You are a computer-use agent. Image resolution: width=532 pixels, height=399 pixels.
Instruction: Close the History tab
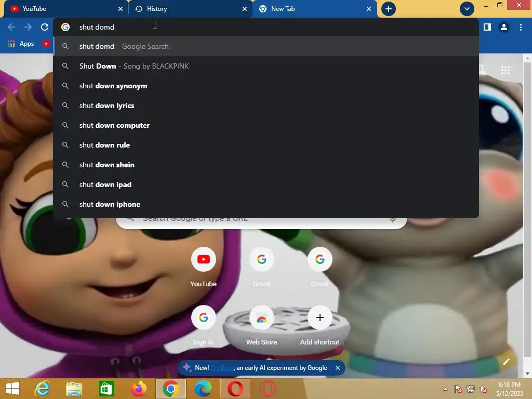point(245,9)
